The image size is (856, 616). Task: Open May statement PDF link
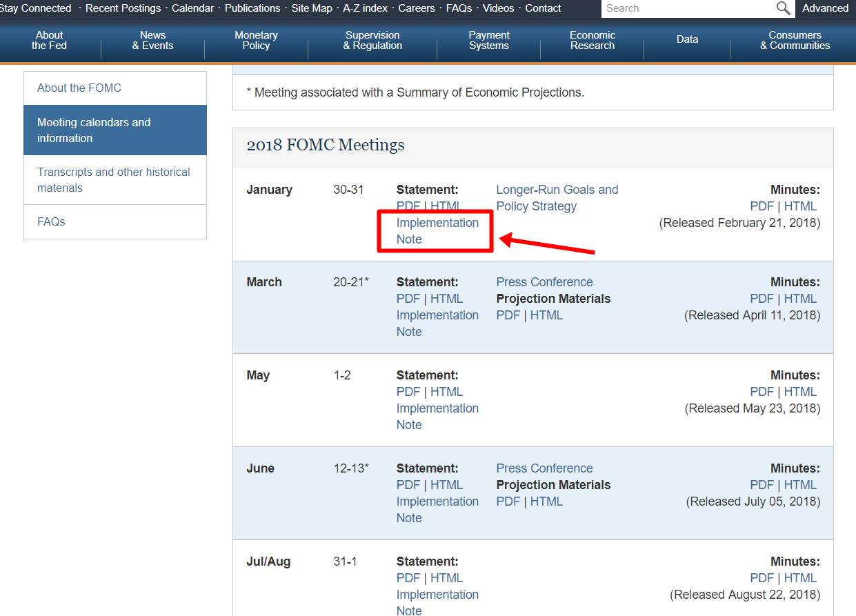coord(408,392)
